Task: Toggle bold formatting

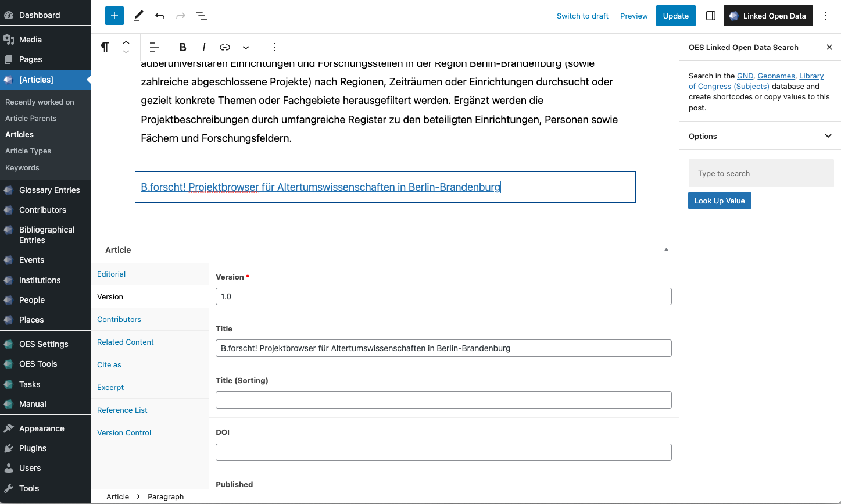Action: (183, 47)
